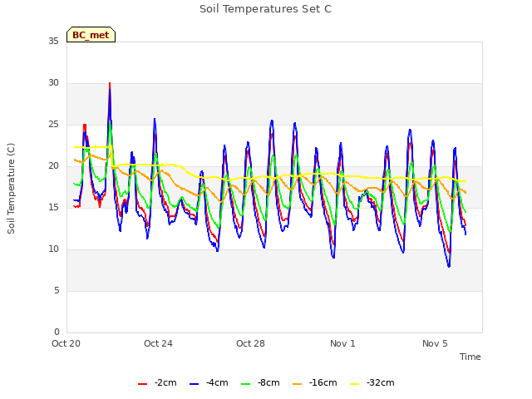Click the 25 y-axis tick label

pos(53,125)
